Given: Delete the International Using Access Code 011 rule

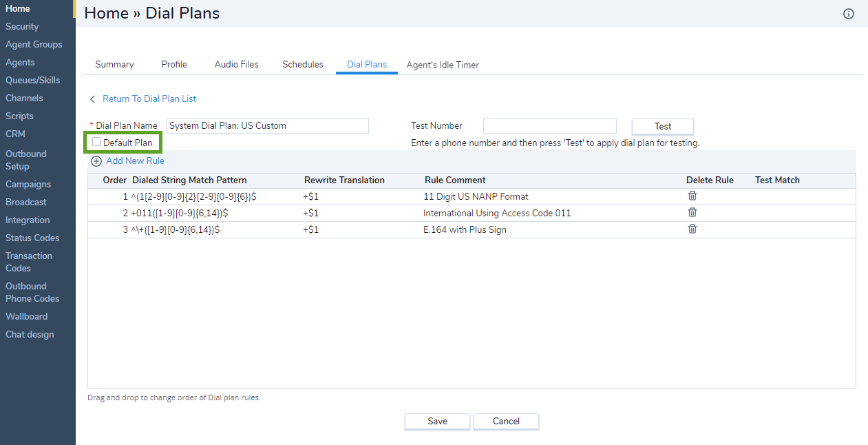Looking at the screenshot, I should tap(692, 212).
